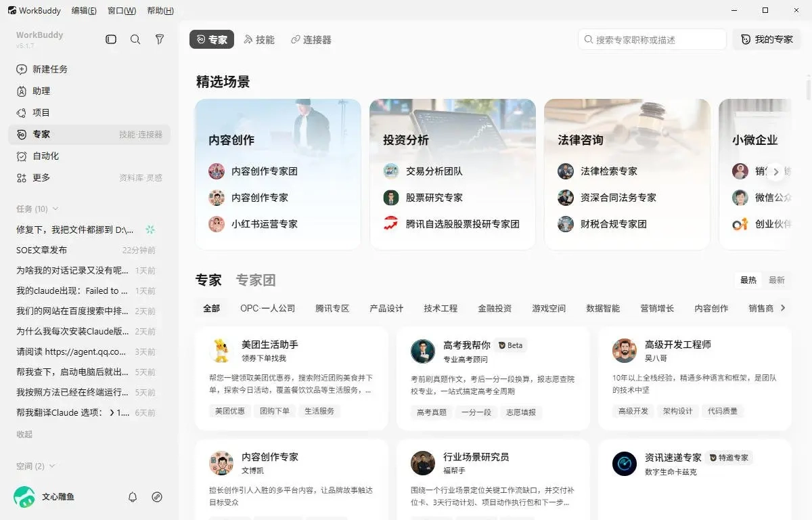Image resolution: width=812 pixels, height=520 pixels.
Task: Click the 高级开发工程师 avatar icon
Action: point(625,351)
